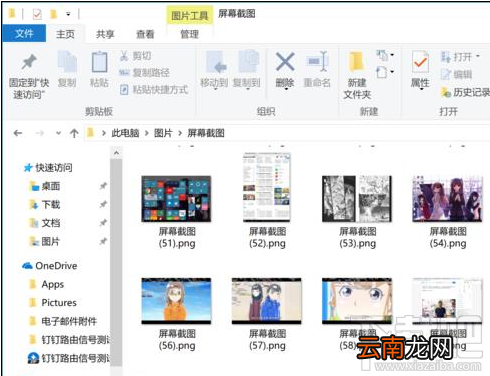490x376 pixels.
Task: Choose Copy path (复制路径)
Action: tap(144, 72)
